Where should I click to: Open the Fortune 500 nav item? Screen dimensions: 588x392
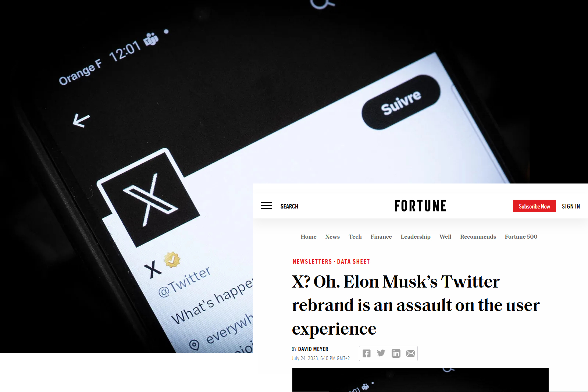click(521, 237)
